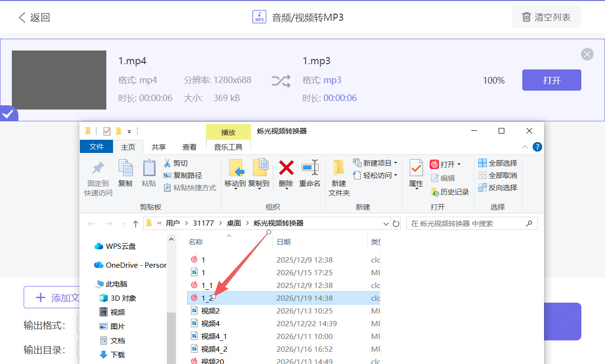
Task: Open the quick access toolbar customize dropdown
Action: tap(129, 131)
